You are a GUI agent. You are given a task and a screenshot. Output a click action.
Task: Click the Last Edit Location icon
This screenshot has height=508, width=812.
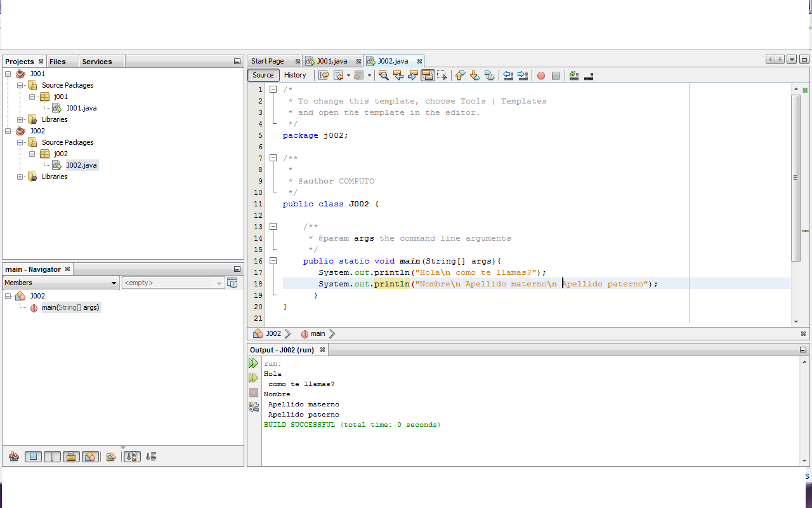coord(324,75)
